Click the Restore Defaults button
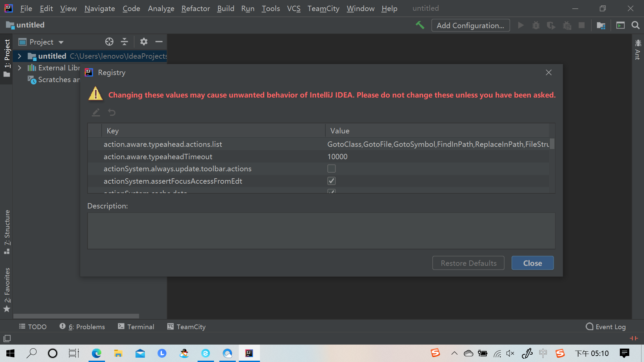 tap(468, 263)
